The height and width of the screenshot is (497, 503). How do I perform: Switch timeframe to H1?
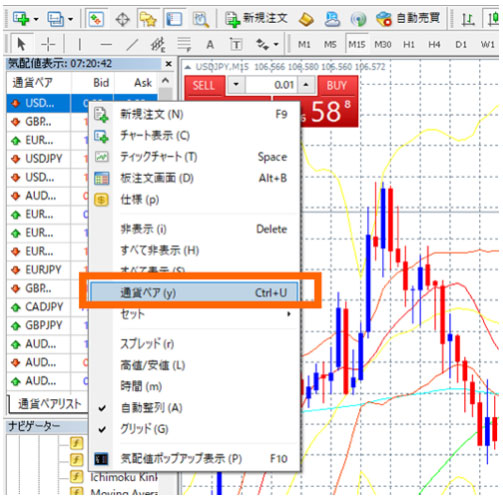(x=409, y=44)
